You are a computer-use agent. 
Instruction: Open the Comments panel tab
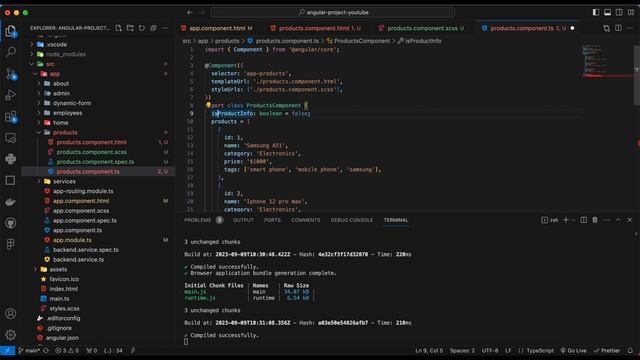pyautogui.click(x=305, y=220)
